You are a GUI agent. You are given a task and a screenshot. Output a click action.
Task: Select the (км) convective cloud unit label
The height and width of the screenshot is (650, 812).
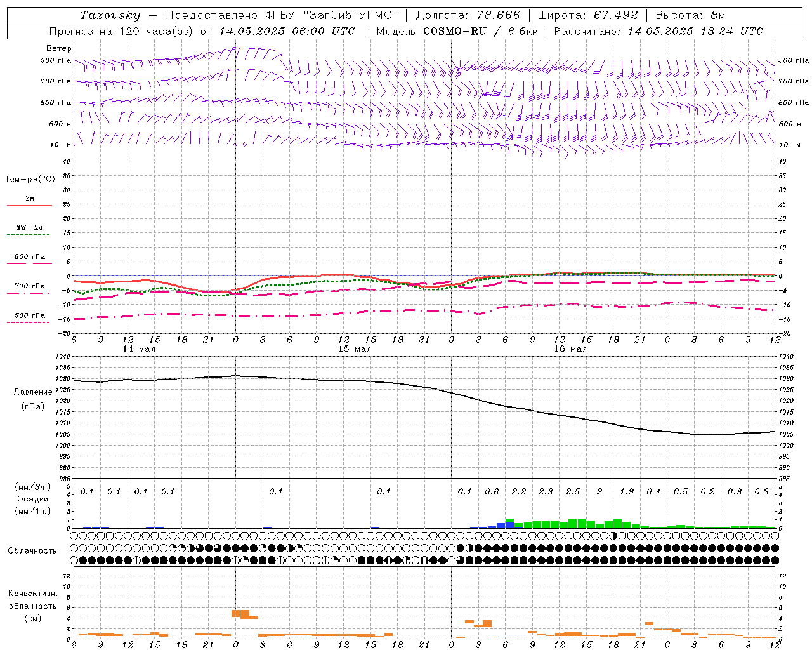(x=32, y=618)
